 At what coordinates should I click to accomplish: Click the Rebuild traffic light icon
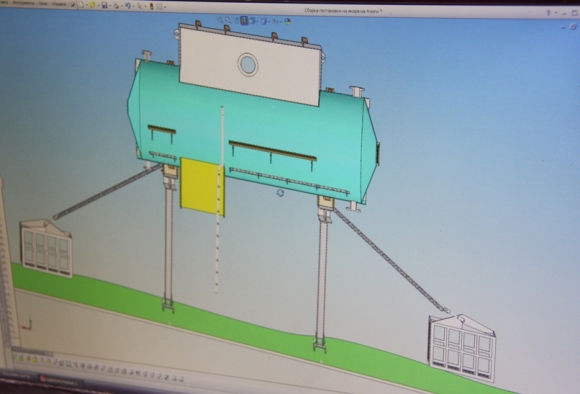pos(152,6)
